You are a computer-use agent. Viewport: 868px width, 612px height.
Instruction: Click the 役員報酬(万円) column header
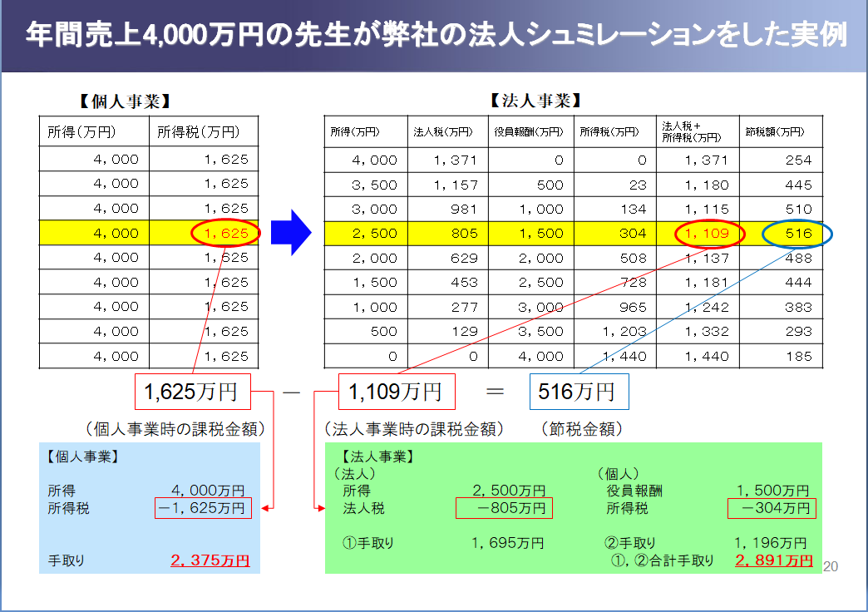point(531,132)
